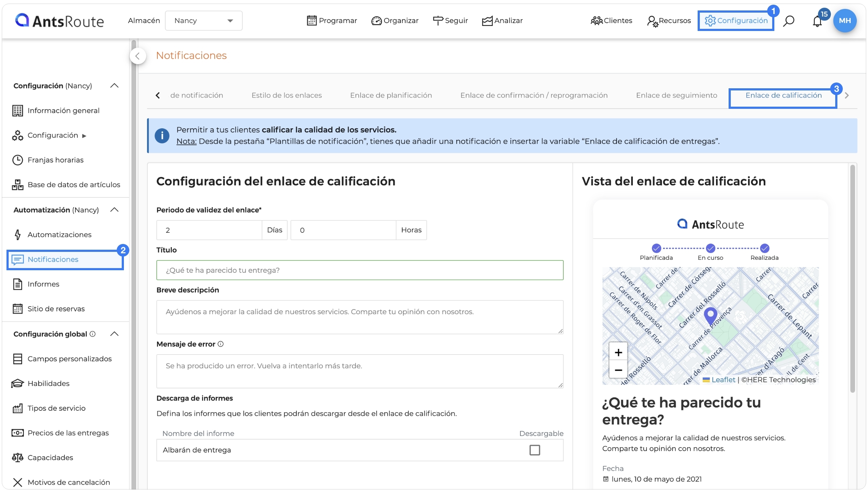Switch to Enlace de planificación tab

click(x=391, y=95)
